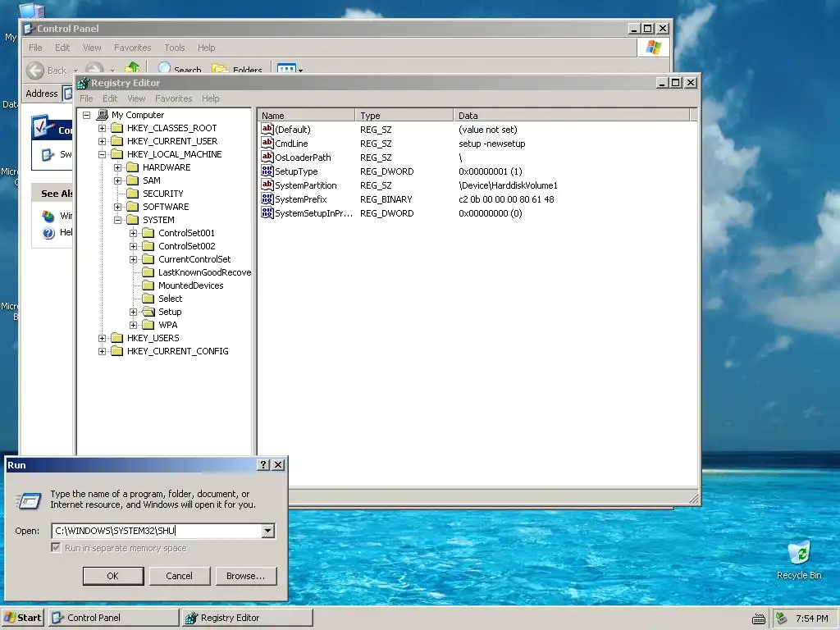840x630 pixels.
Task: Click the My Computer icon in registry tree
Action: [x=103, y=115]
